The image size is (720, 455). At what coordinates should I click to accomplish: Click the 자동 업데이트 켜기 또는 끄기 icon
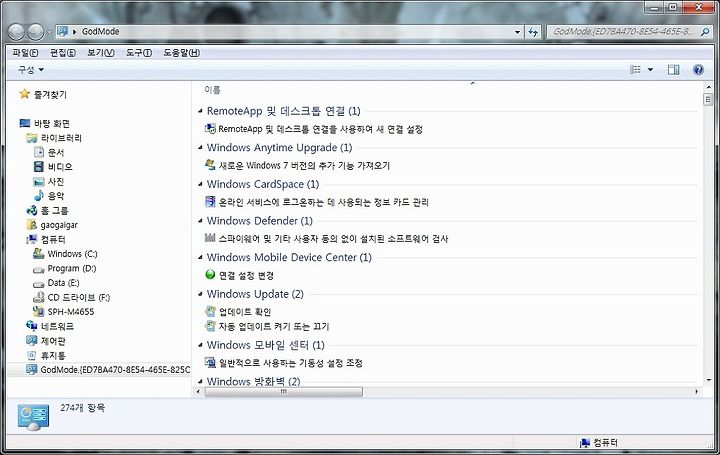210,326
